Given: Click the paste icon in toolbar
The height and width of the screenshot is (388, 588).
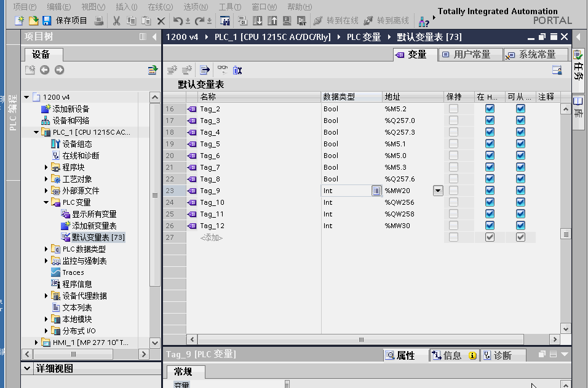Looking at the screenshot, I should [x=146, y=21].
